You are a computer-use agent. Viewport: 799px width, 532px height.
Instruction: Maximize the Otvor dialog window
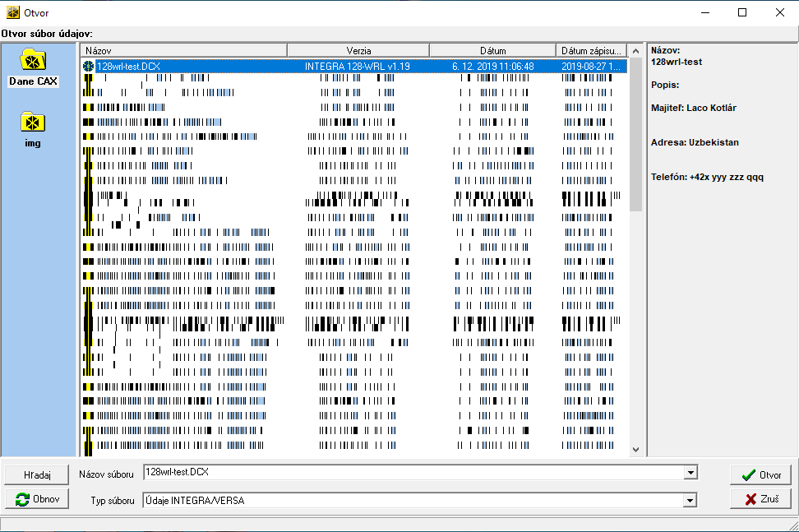[742, 12]
